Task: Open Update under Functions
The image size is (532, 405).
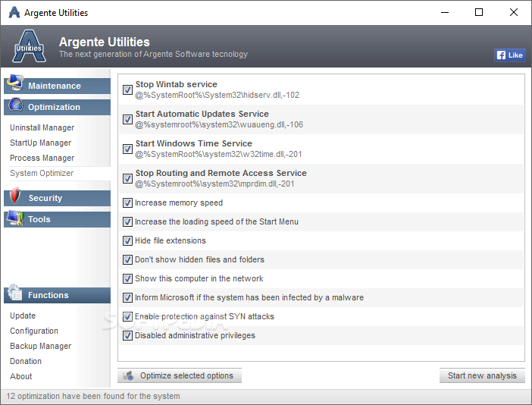Action: tap(23, 316)
